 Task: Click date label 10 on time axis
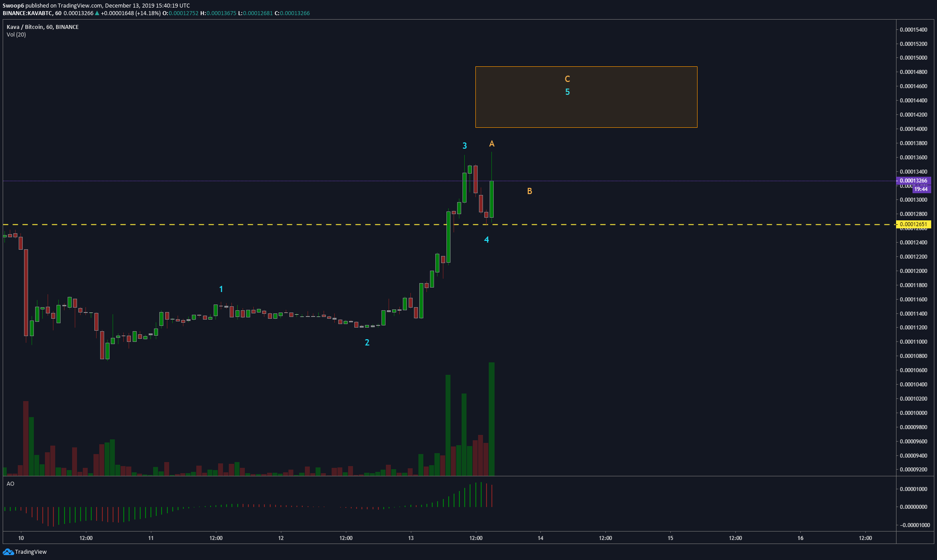tap(21, 538)
